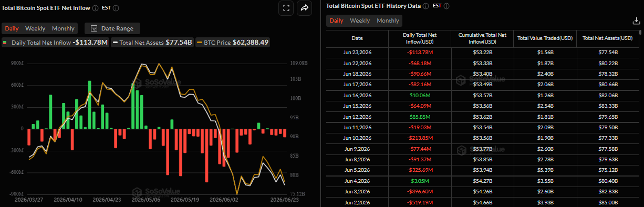Click the Jun 22,2026 date cell

tap(357, 63)
